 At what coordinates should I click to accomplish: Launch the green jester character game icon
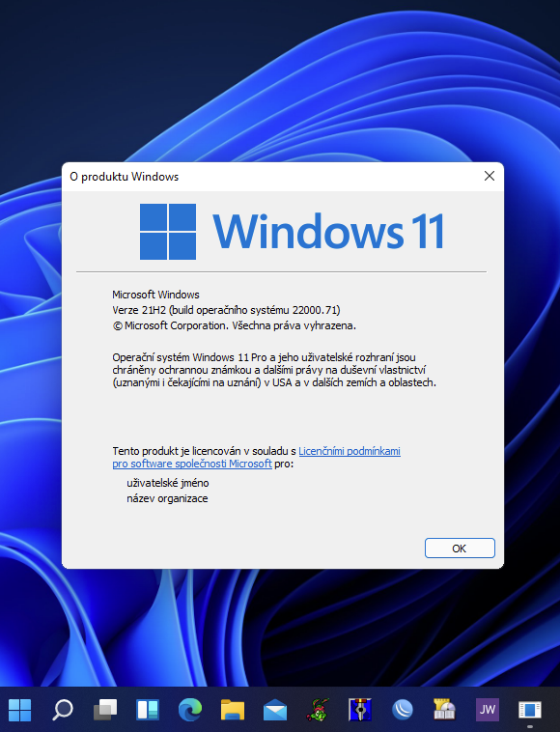[318, 710]
